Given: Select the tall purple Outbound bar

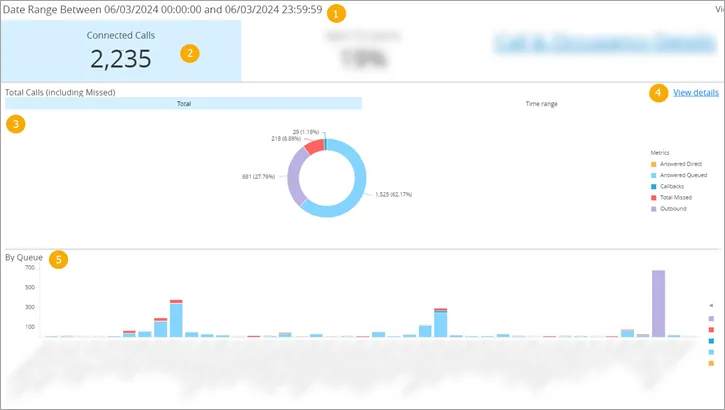Looking at the screenshot, I should pos(658,304).
